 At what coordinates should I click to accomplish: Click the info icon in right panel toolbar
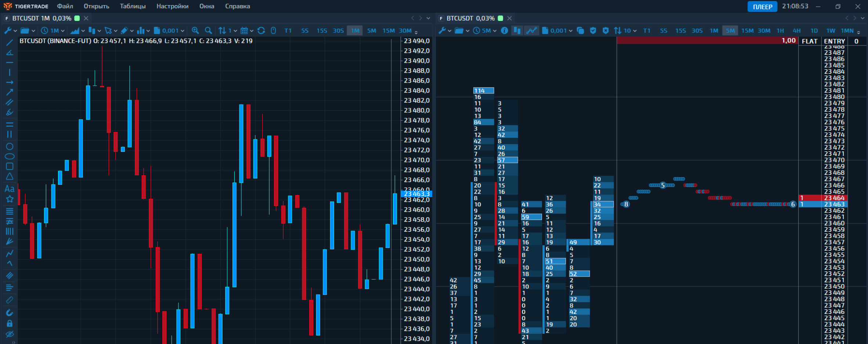(504, 31)
